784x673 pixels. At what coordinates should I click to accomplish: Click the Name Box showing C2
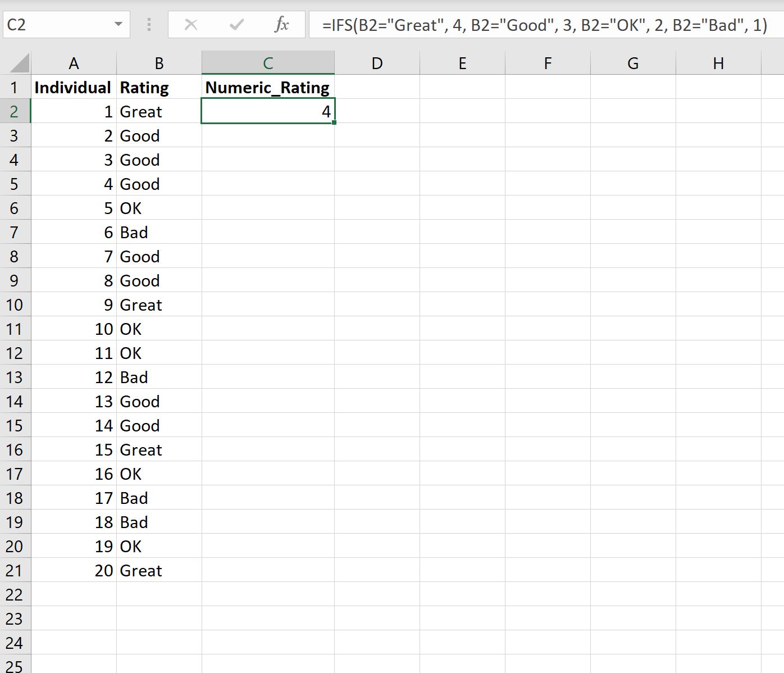coord(56,25)
